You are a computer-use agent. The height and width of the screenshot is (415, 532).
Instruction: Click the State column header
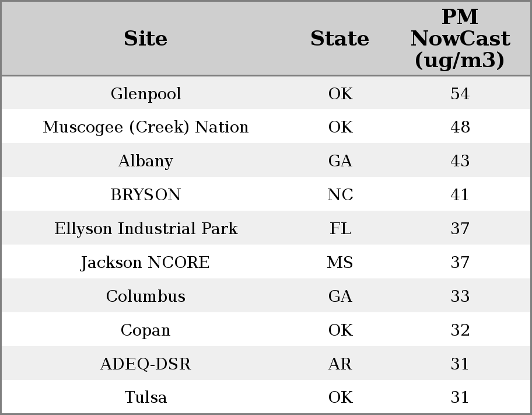pos(339,39)
